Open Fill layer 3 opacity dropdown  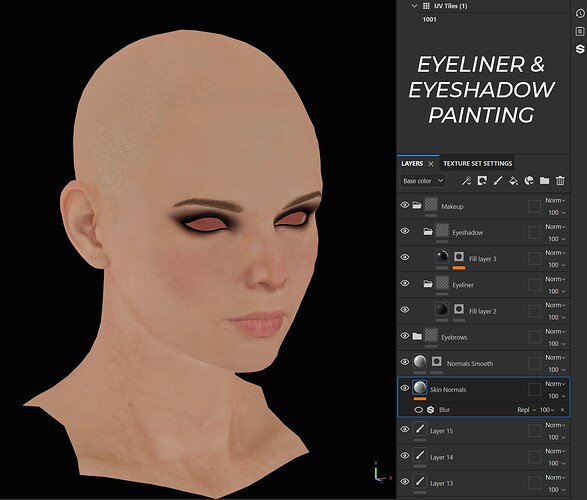(557, 265)
